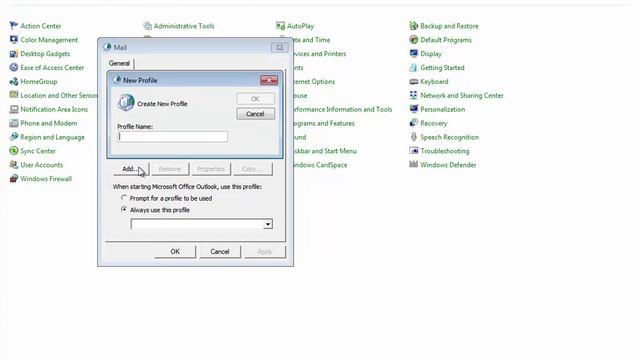
Task: Open the Administrative Tools icon
Action: tap(147, 26)
